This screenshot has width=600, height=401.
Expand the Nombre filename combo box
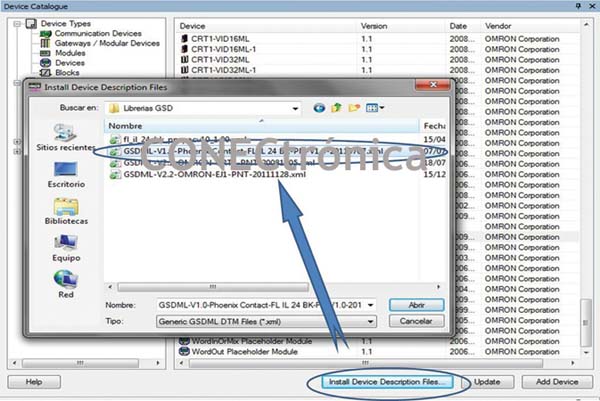pyautogui.click(x=371, y=304)
